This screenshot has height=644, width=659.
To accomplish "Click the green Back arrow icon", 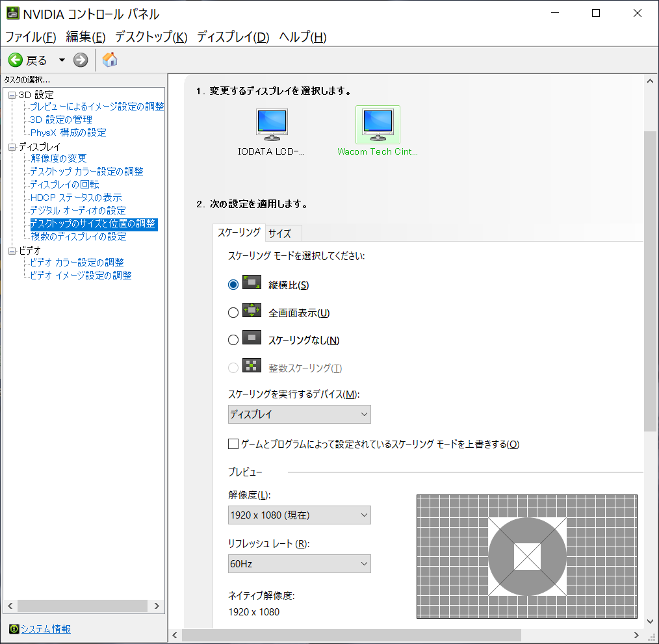I will tap(16, 60).
